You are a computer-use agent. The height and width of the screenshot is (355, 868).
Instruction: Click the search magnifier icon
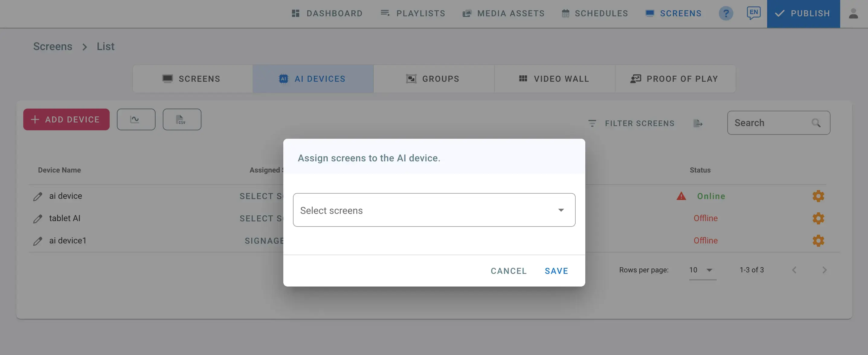(816, 123)
